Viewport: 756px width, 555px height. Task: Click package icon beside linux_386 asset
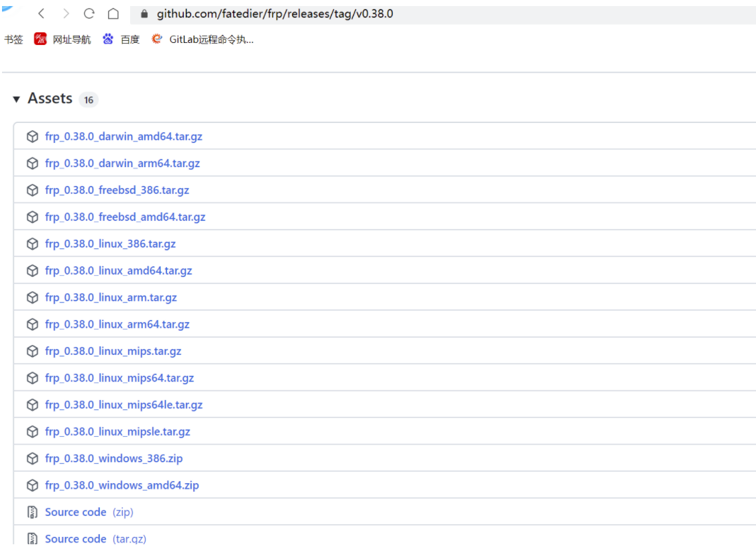click(x=32, y=244)
